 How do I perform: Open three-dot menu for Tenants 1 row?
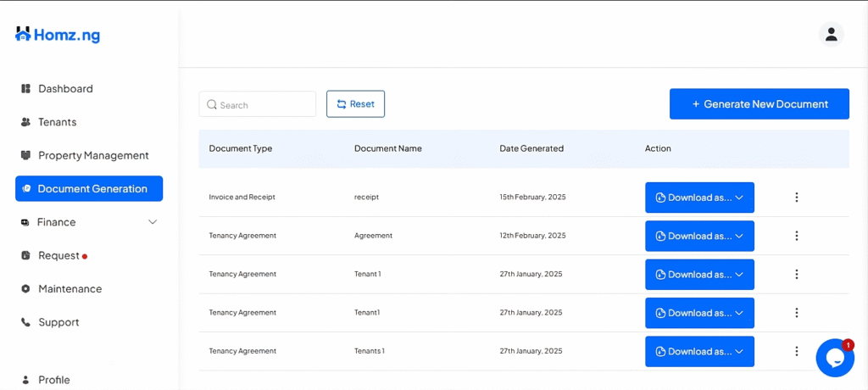click(797, 351)
